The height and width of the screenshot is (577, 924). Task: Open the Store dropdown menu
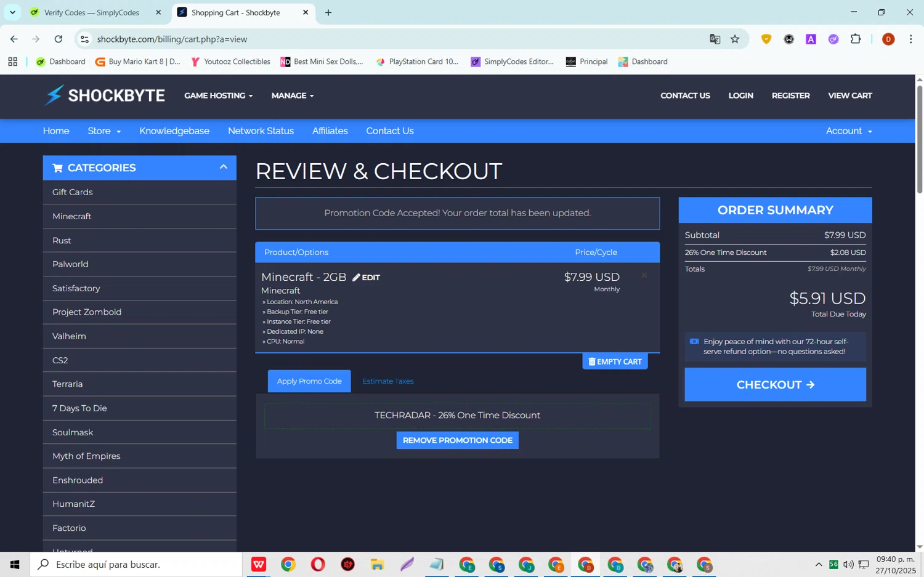104,131
